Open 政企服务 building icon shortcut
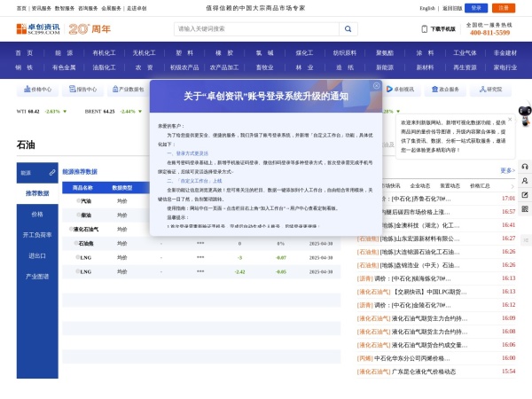 435,90
